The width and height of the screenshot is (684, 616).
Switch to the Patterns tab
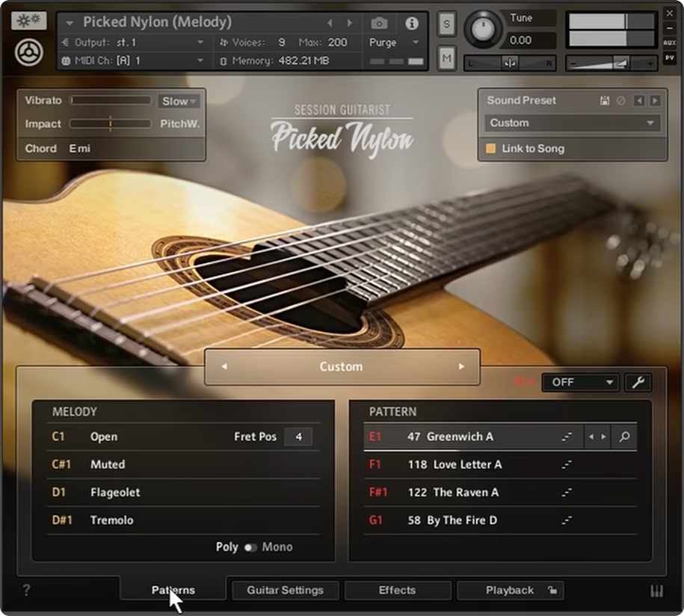pyautogui.click(x=173, y=591)
